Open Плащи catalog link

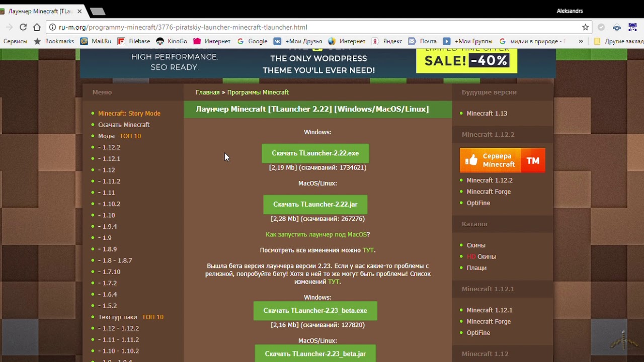476,268
